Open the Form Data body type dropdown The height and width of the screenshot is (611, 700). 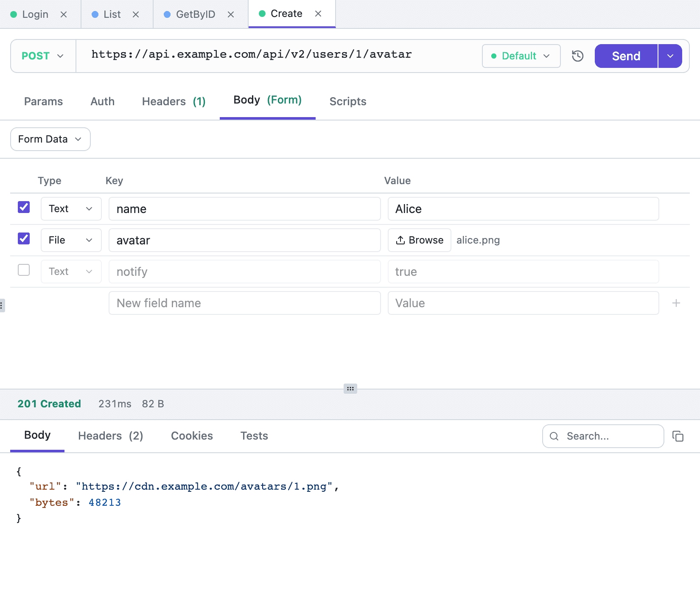50,139
